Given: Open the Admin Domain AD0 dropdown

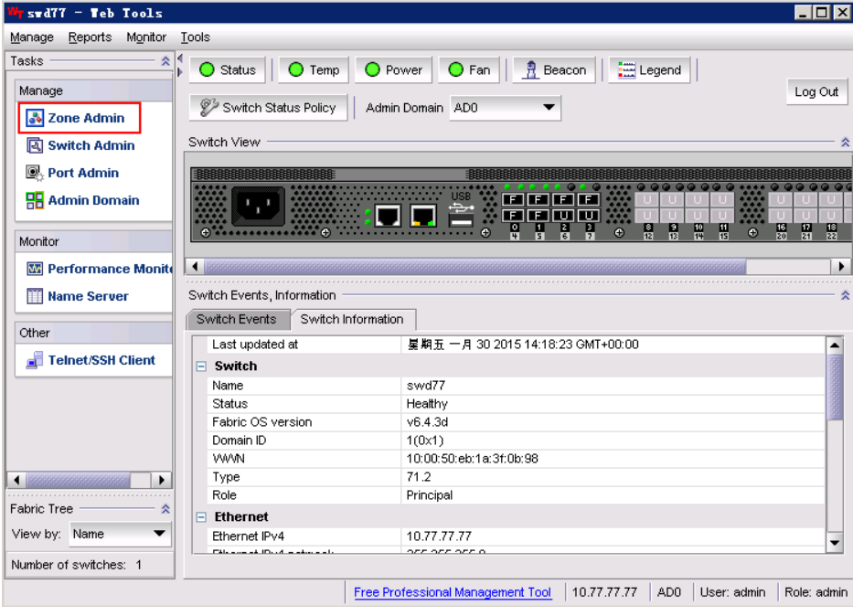Looking at the screenshot, I should [x=505, y=108].
